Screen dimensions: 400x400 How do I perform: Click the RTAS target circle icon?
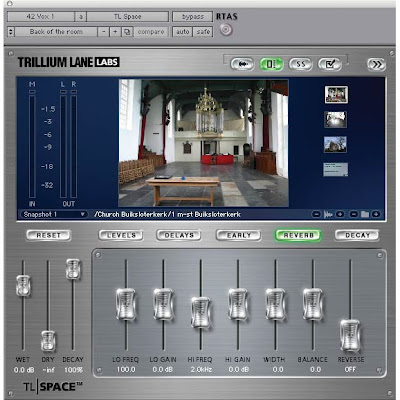226,30
